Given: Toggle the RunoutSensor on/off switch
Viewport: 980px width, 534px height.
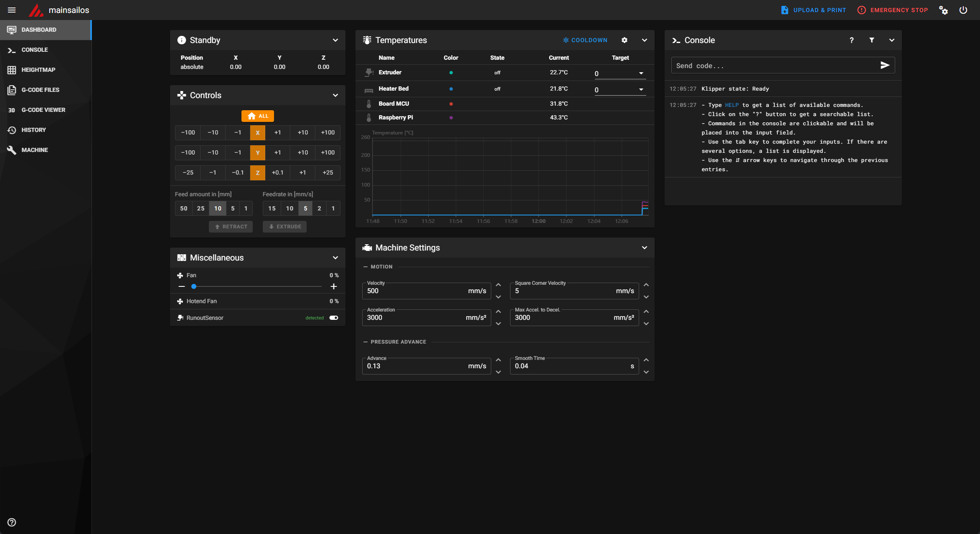Looking at the screenshot, I should [x=334, y=318].
